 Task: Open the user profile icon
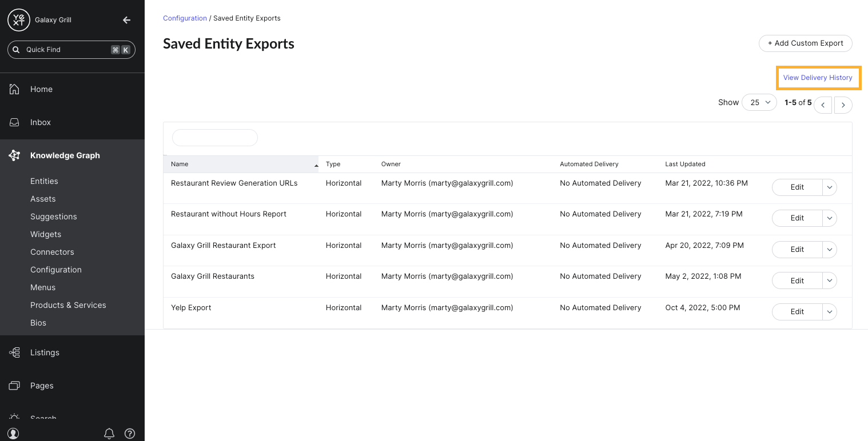[x=14, y=434]
